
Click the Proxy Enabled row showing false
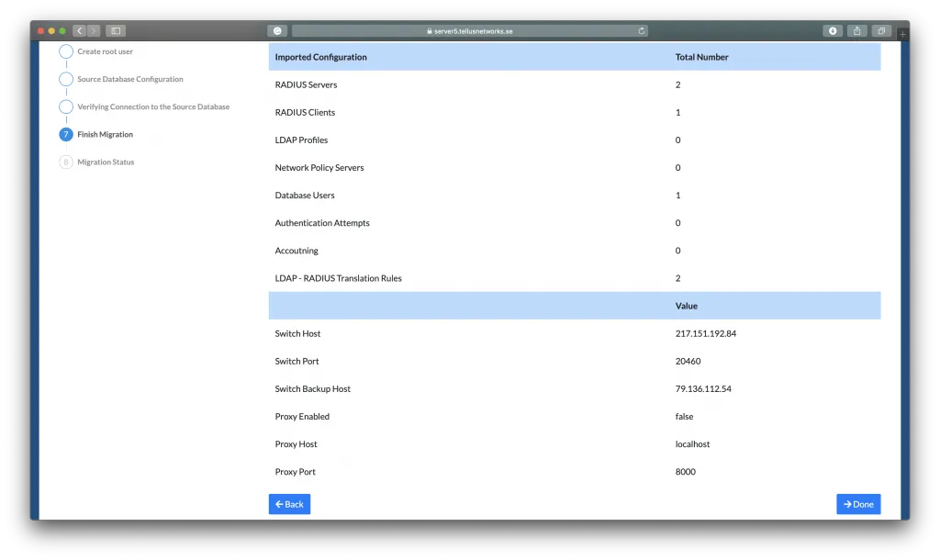pos(302,416)
